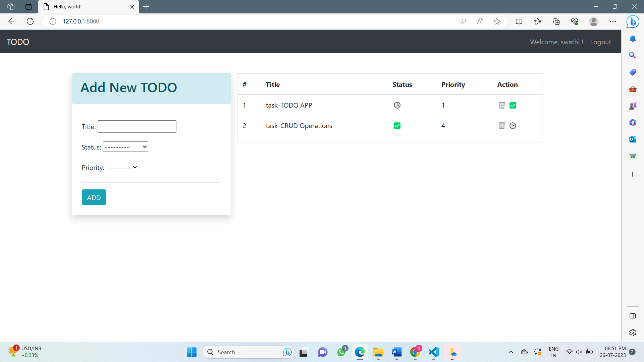
Task: Open Bing Copilot sidebar icon
Action: click(633, 21)
